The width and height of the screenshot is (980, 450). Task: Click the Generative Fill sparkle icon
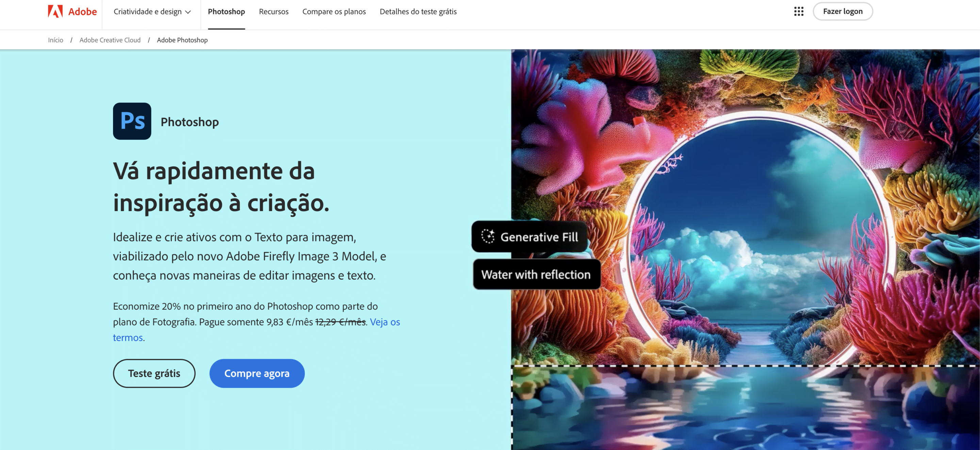pyautogui.click(x=488, y=237)
